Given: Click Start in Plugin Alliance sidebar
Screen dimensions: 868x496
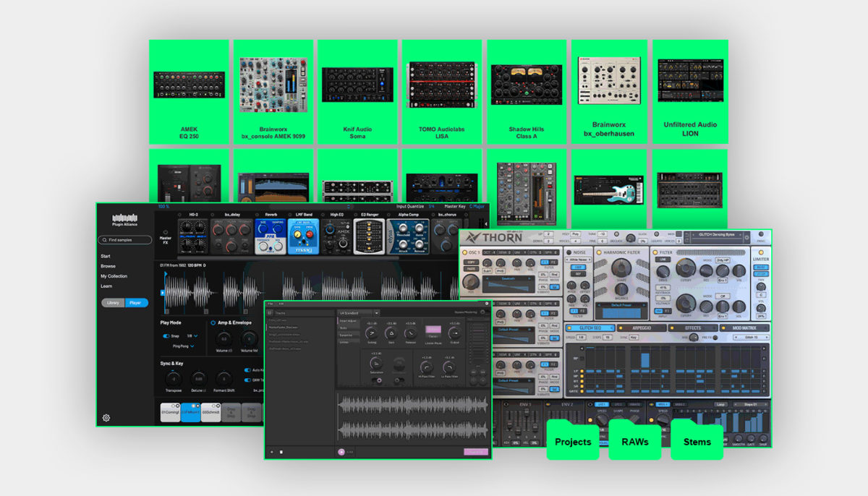Looking at the screenshot, I should [106, 256].
